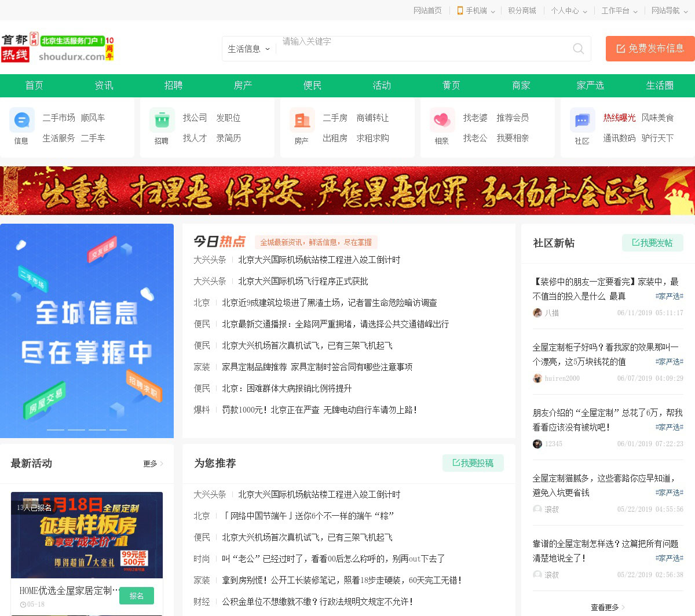Open news 北京最新交通播报
The width and height of the screenshot is (695, 616).
click(335, 324)
